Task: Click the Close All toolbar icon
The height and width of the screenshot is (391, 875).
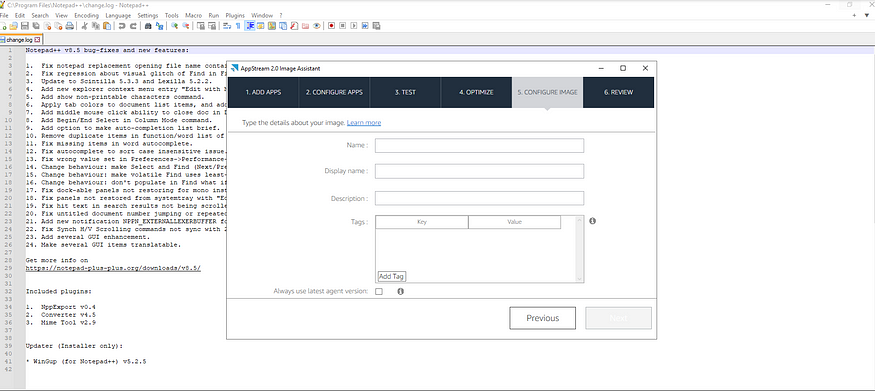Action: pyautogui.click(x=59, y=26)
